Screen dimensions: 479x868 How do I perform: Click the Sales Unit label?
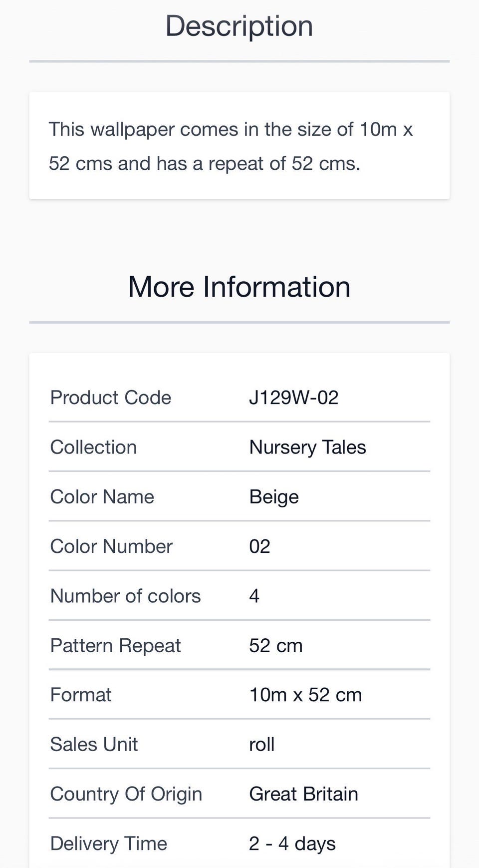(x=94, y=744)
